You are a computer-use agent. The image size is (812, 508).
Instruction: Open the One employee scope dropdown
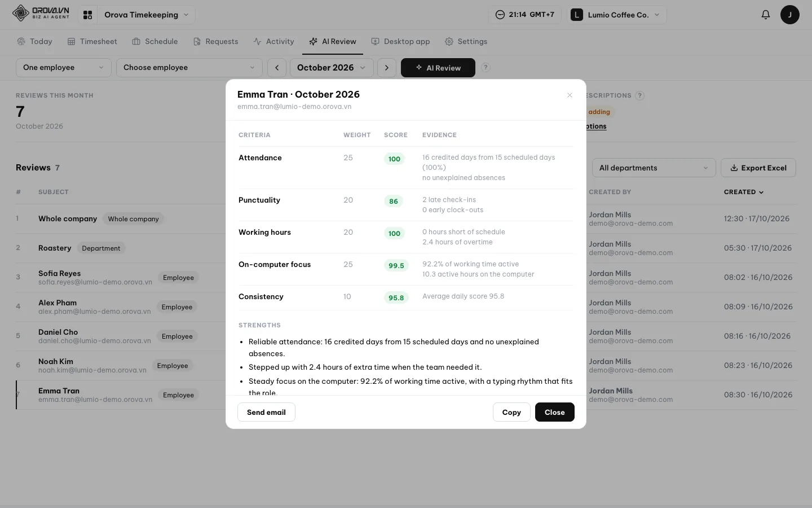[x=64, y=68]
